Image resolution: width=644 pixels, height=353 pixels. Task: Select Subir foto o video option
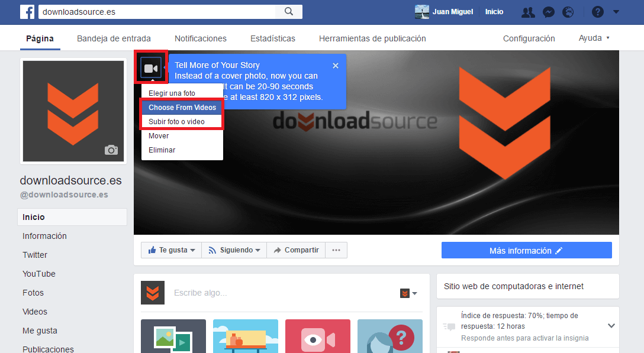182,121
